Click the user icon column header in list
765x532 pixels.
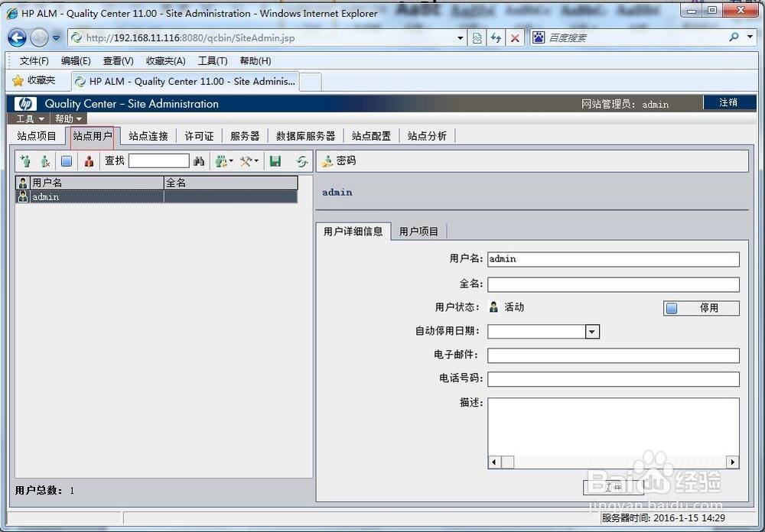tap(22, 183)
